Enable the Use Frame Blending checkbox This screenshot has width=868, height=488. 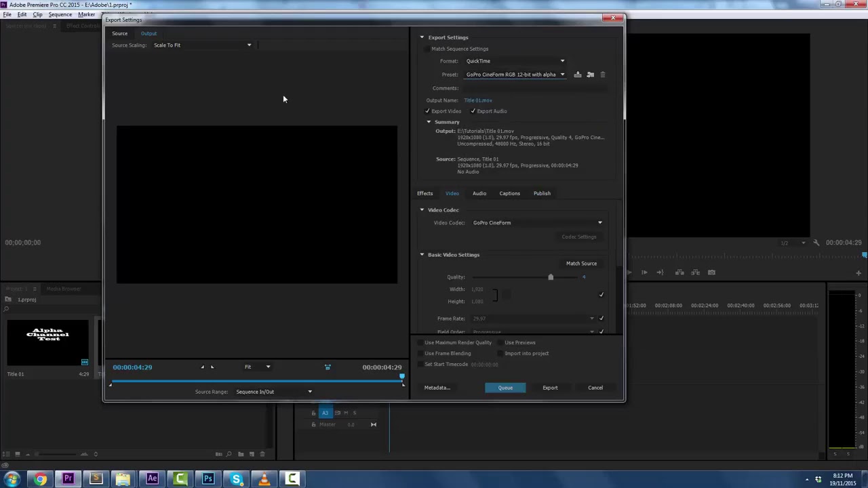(420, 354)
